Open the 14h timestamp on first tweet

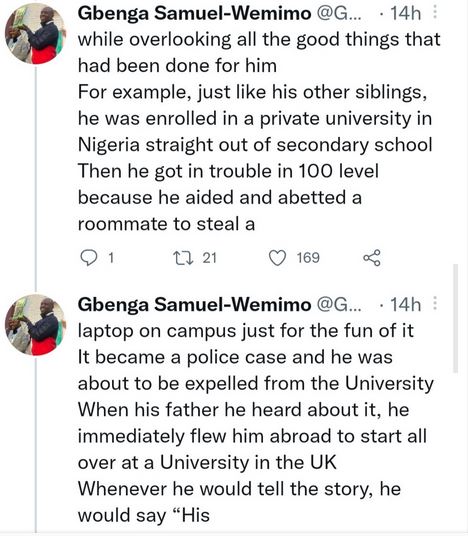point(405,13)
